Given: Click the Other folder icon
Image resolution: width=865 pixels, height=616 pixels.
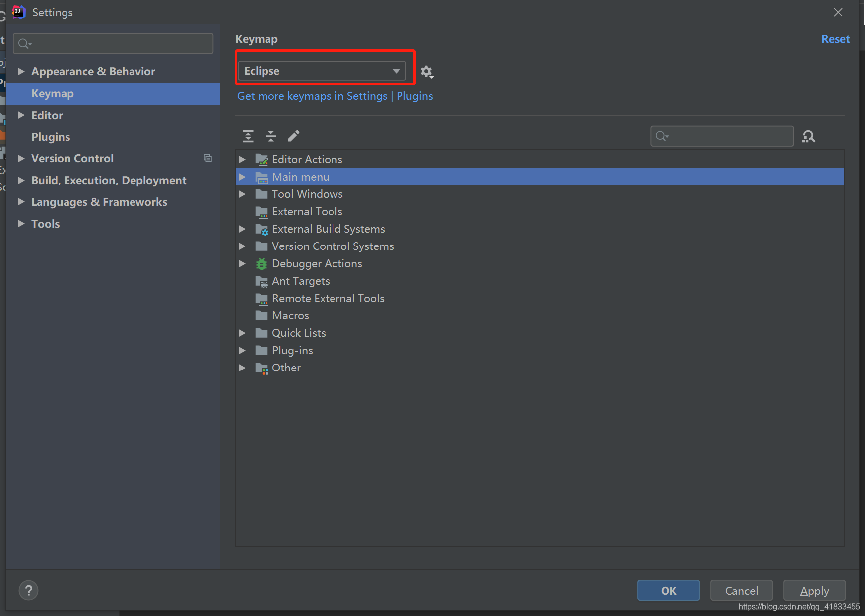Looking at the screenshot, I should [262, 368].
